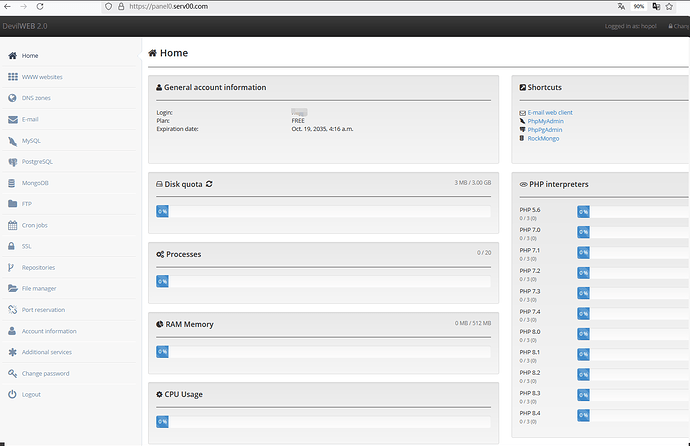Click the Cron jobs calendar icon
The width and height of the screenshot is (690, 446).
[x=12, y=225]
